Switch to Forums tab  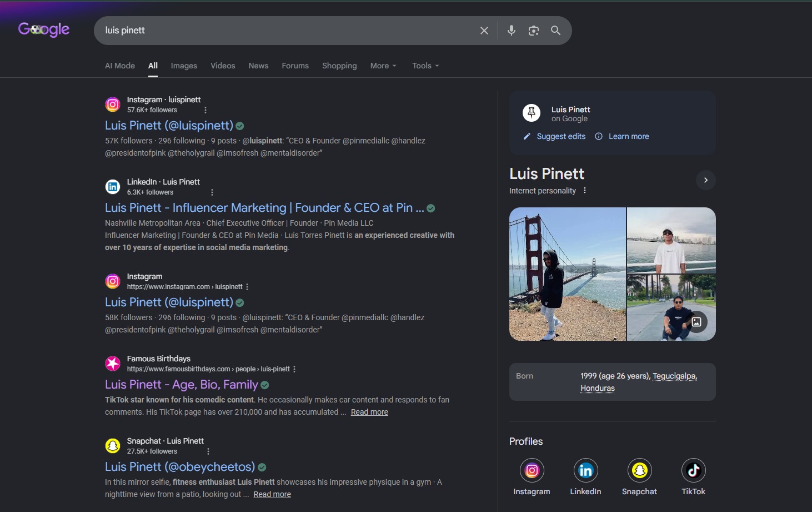point(295,66)
